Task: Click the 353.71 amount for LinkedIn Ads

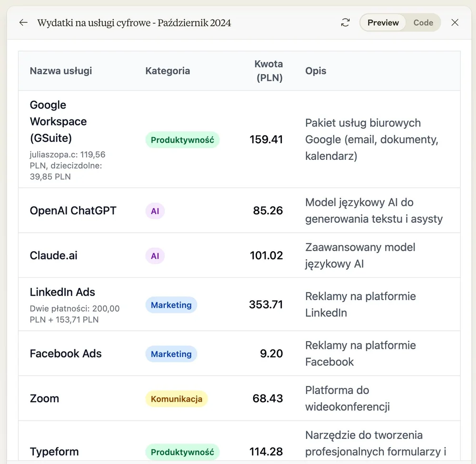Action: click(x=266, y=305)
